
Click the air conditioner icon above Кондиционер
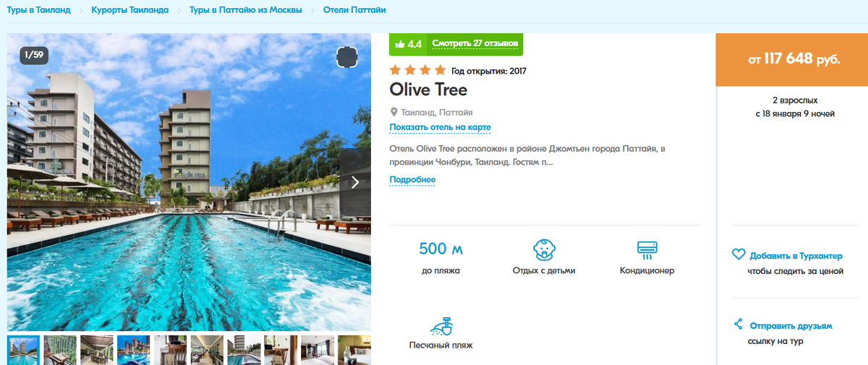647,250
